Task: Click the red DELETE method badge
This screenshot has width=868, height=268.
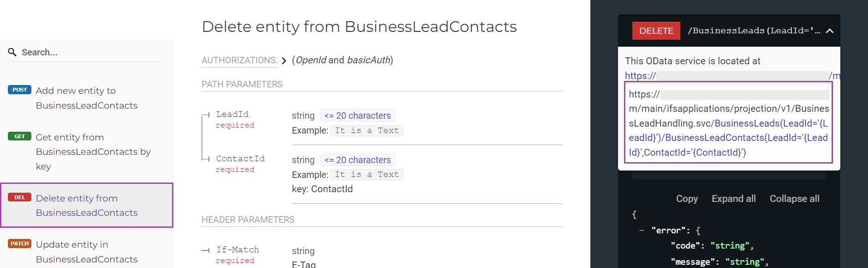Action: (x=656, y=30)
